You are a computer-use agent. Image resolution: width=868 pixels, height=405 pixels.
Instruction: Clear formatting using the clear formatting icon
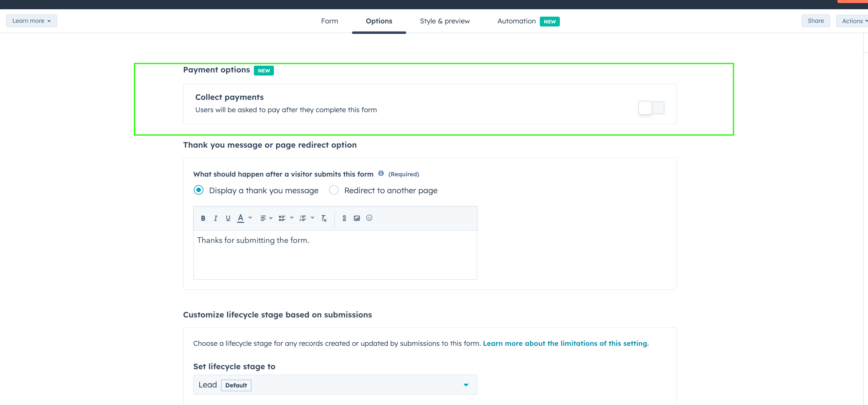pos(324,218)
